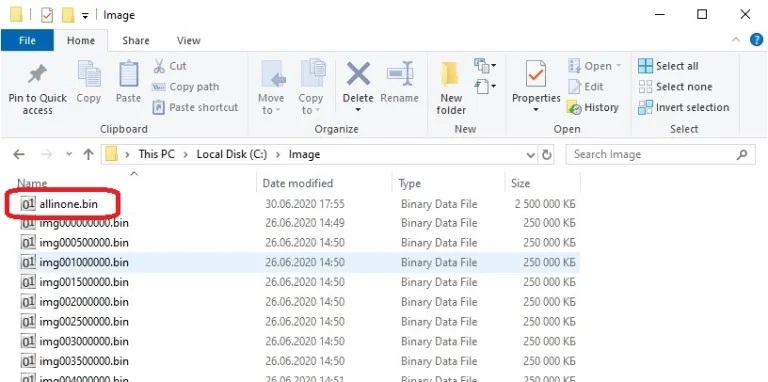
Task: Click the blue Help question mark icon
Action: tap(757, 40)
